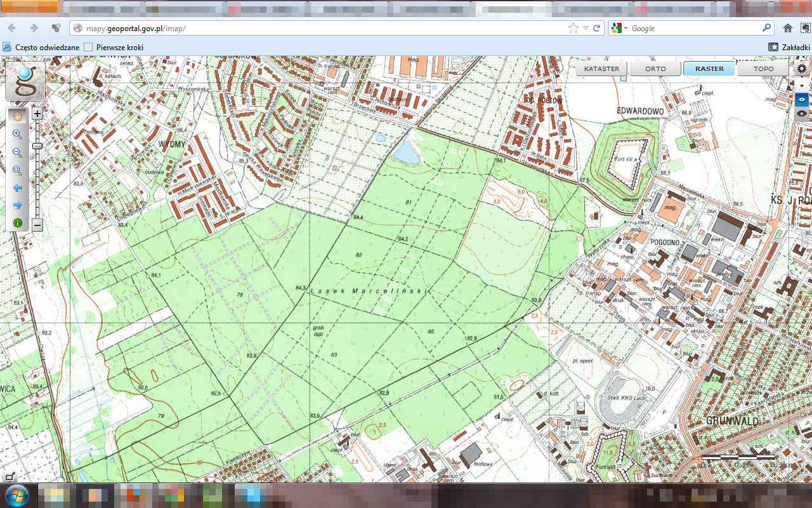This screenshot has height=508, width=812.
Task: Click the zoom to full extent tool
Action: [x=18, y=170]
